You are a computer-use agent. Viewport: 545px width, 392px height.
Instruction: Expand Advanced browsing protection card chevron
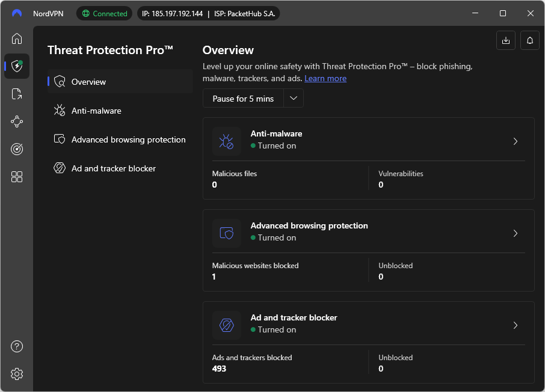(x=515, y=233)
